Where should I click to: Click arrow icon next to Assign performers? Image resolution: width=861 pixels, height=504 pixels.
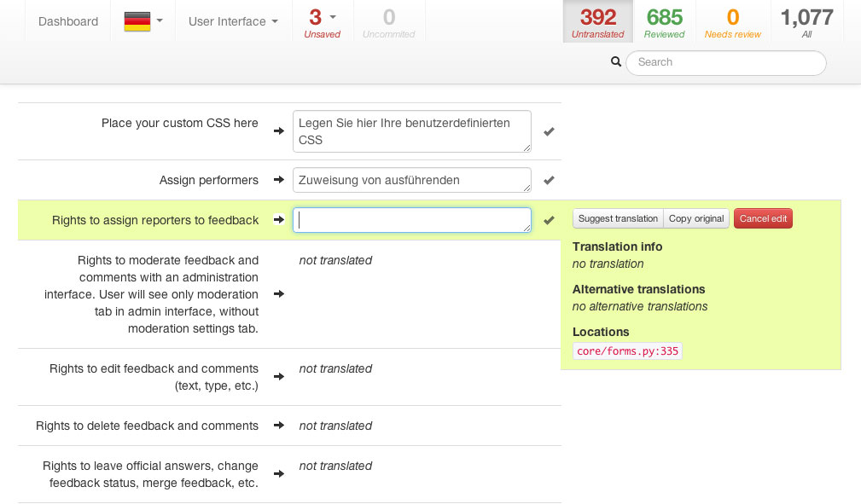[279, 180]
